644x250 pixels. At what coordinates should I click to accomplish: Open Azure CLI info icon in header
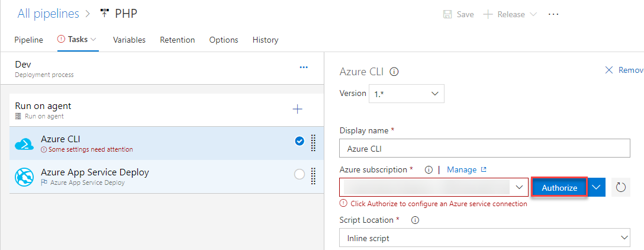click(x=394, y=72)
